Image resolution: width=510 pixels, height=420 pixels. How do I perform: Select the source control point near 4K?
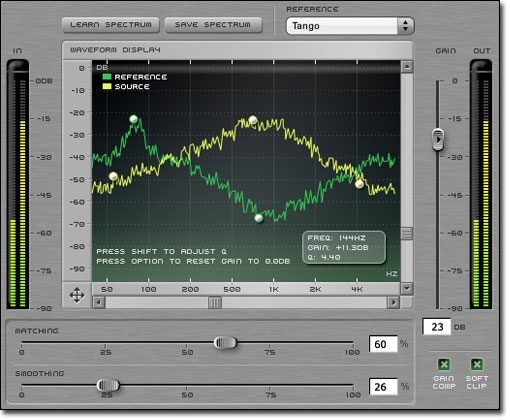coord(359,184)
